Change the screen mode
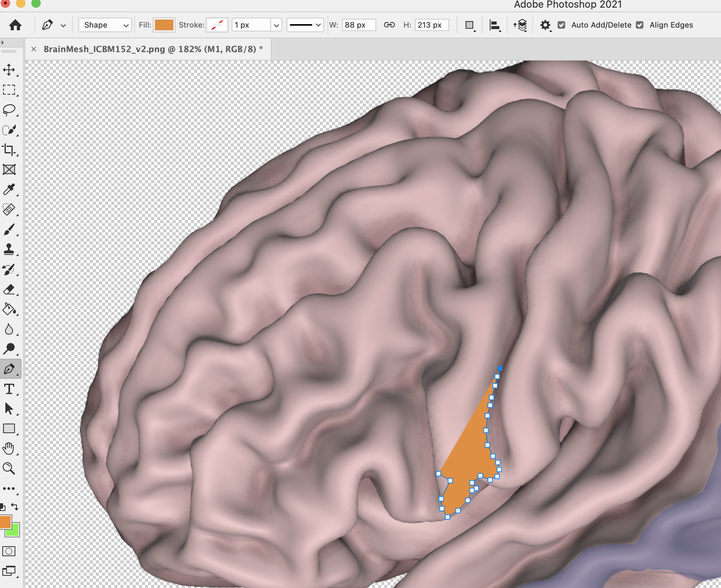The image size is (721, 588). pos(9,571)
